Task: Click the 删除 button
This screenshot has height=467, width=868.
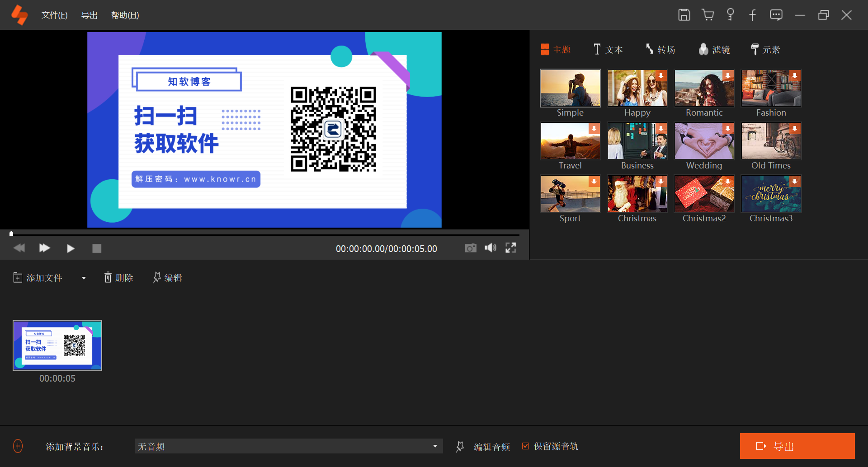Action: tap(119, 278)
